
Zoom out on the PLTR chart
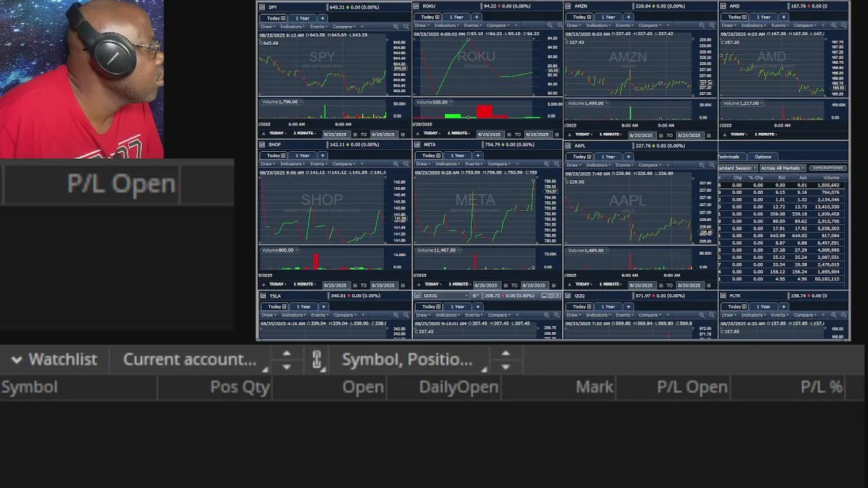844,314
